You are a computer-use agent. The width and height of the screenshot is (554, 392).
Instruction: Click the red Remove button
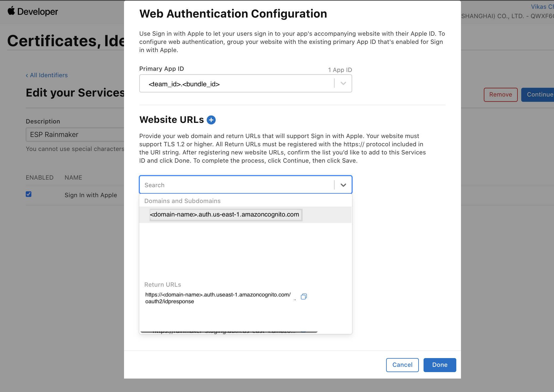pyautogui.click(x=500, y=95)
